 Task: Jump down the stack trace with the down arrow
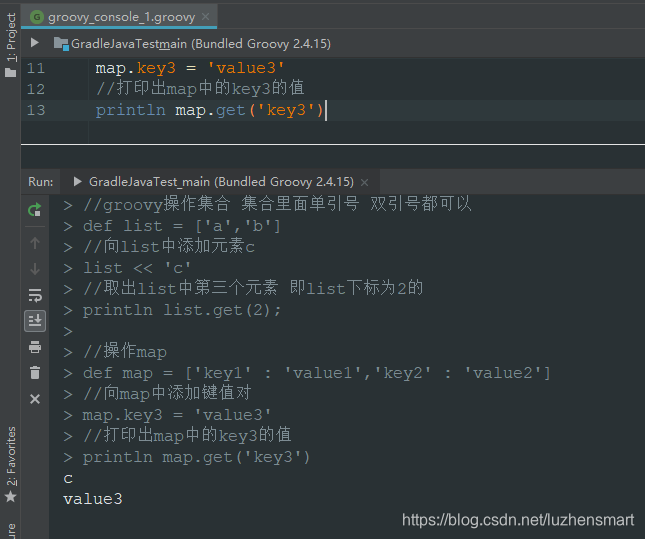coord(35,269)
